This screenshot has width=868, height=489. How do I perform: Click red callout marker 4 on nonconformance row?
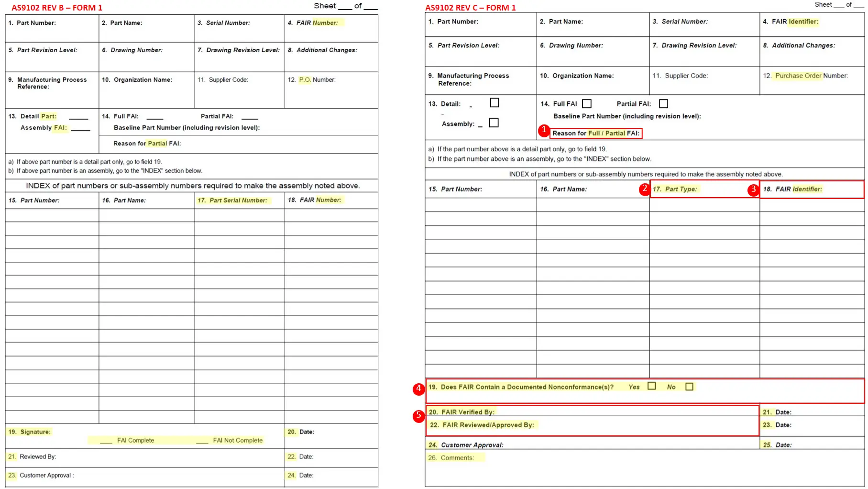418,389
